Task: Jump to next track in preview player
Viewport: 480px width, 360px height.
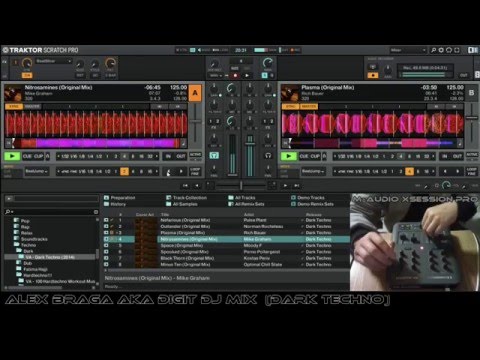Action: click(297, 186)
